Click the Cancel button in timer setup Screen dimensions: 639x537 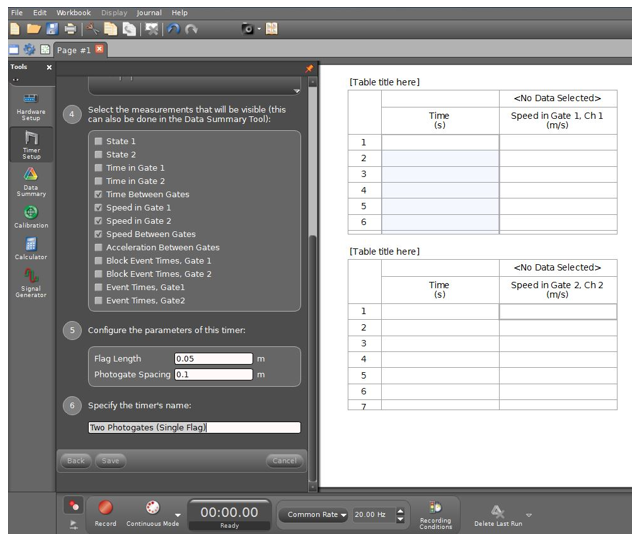click(x=284, y=461)
